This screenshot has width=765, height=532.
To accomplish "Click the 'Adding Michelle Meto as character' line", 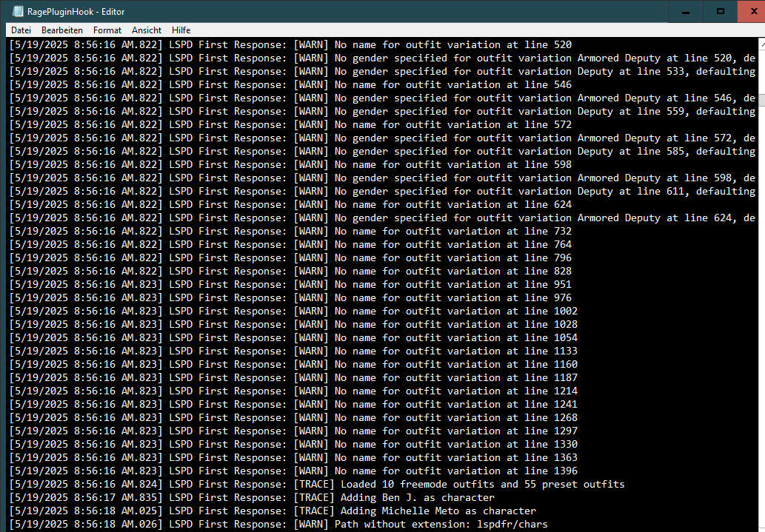I will click(x=273, y=511).
